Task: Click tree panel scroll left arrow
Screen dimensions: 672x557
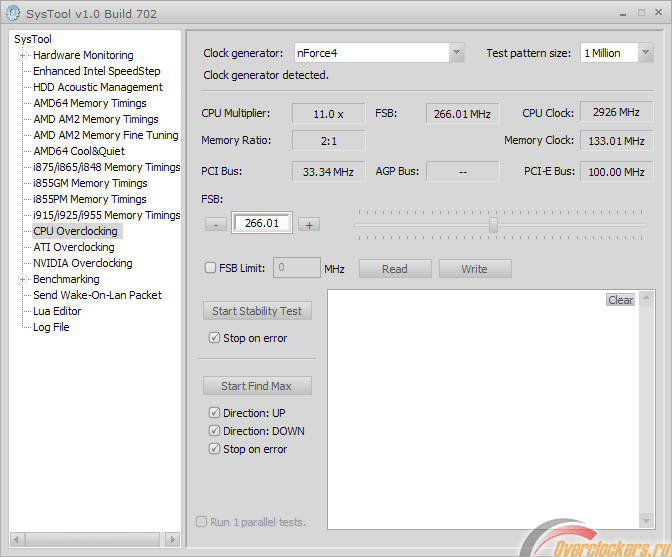Action: 17,539
